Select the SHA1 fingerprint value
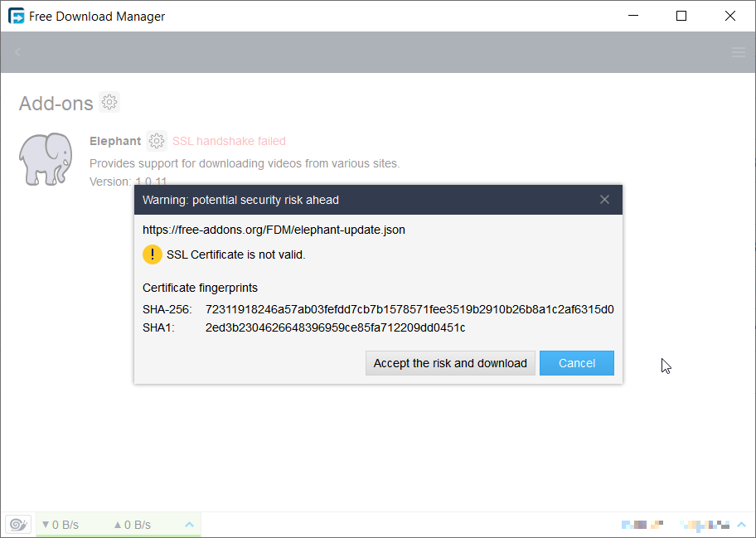This screenshot has width=756, height=538. tap(335, 327)
